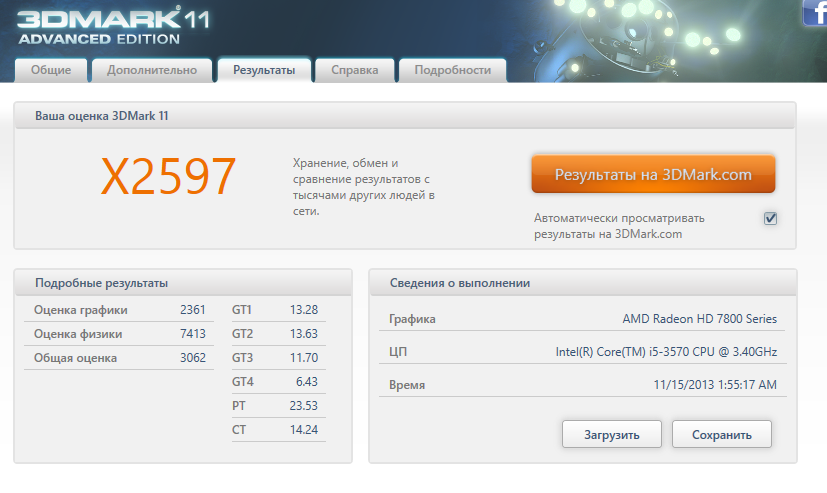Screen dimensions: 827x493
Task: Switch to the Общие tab
Action: pyautogui.click(x=50, y=70)
